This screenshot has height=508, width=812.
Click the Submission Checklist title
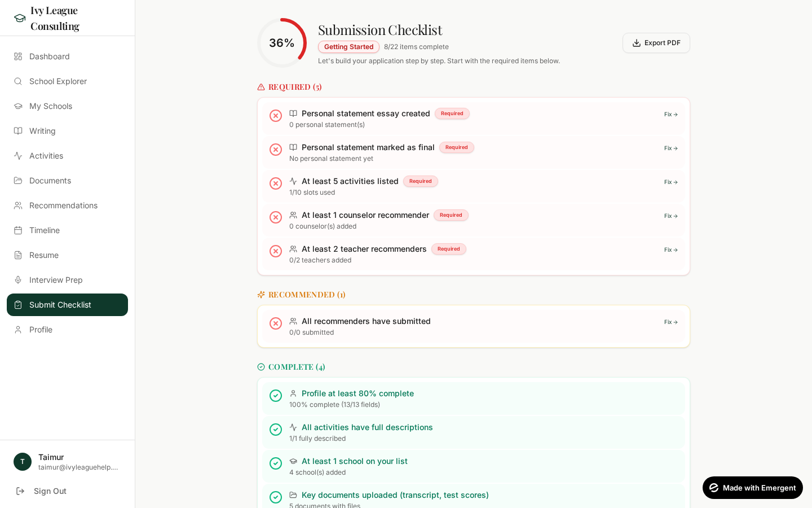(380, 30)
